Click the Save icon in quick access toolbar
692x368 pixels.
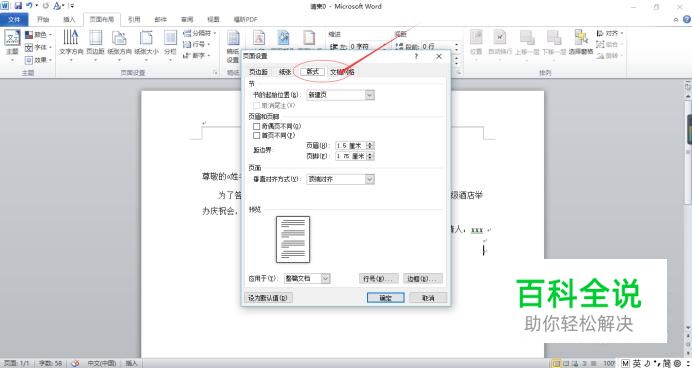pos(18,6)
